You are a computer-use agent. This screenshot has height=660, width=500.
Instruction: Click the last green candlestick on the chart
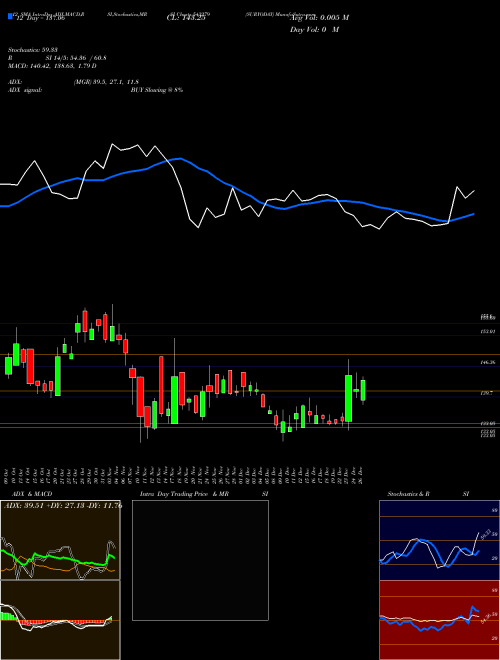tap(363, 390)
